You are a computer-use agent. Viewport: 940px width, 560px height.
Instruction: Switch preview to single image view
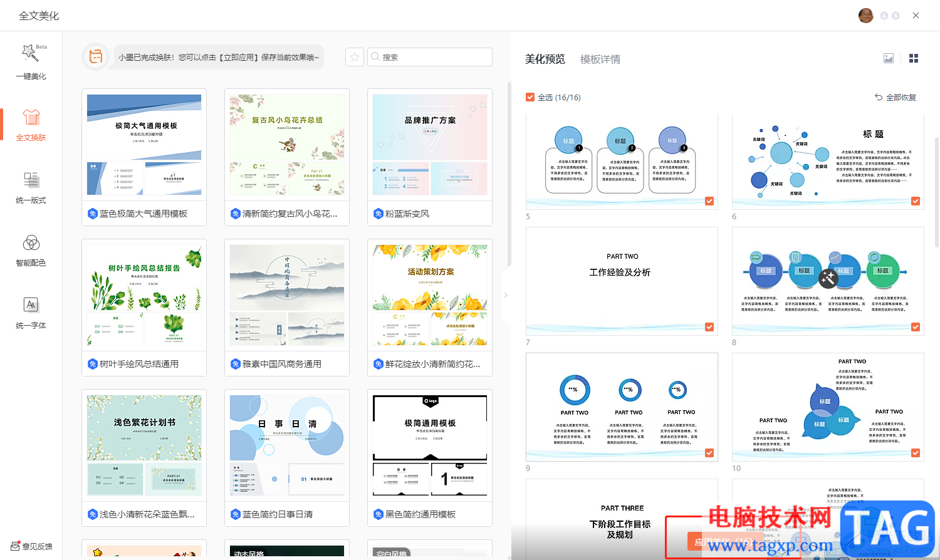(889, 58)
